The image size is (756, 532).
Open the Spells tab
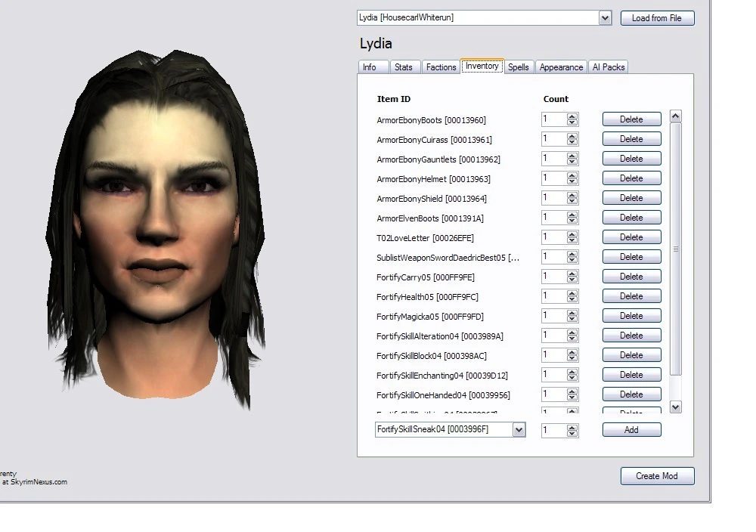(x=519, y=67)
